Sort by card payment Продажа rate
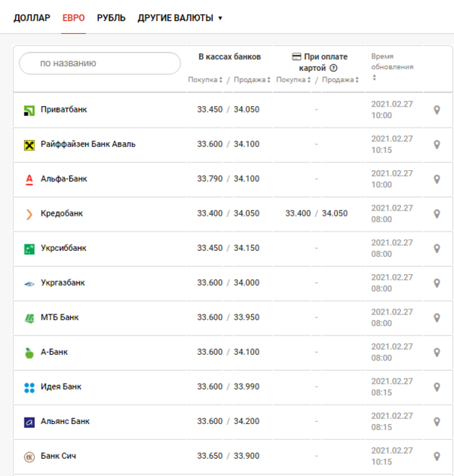The width and height of the screenshot is (454, 476). point(341,80)
